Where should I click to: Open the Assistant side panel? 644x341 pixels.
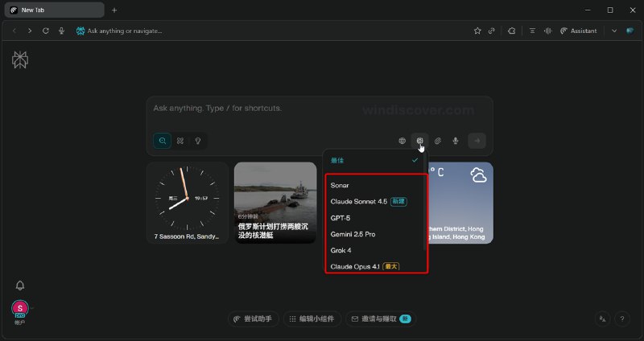point(578,31)
